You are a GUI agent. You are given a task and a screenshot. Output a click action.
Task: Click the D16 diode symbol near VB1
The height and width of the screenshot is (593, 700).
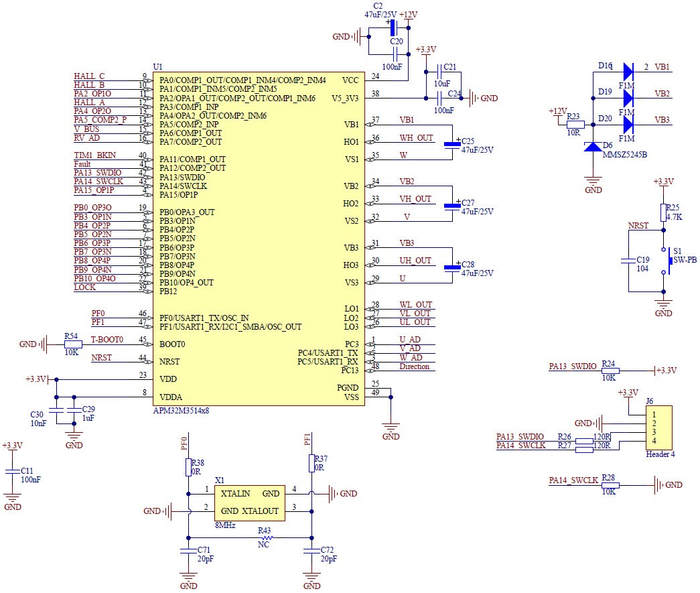click(628, 70)
